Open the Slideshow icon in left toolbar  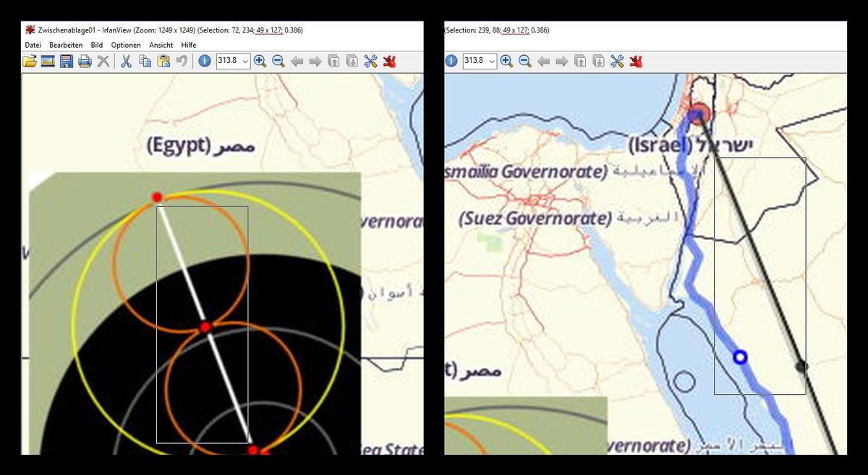coord(48,61)
